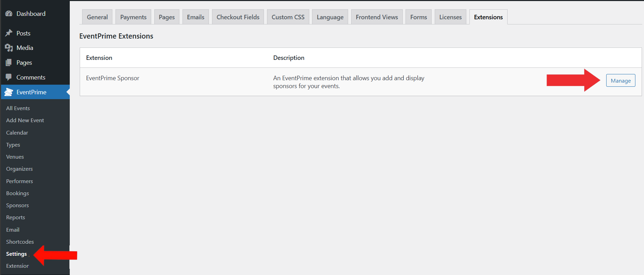Screen dimensions: 644x275
Task: Open All Events submenu item
Action: 18,108
